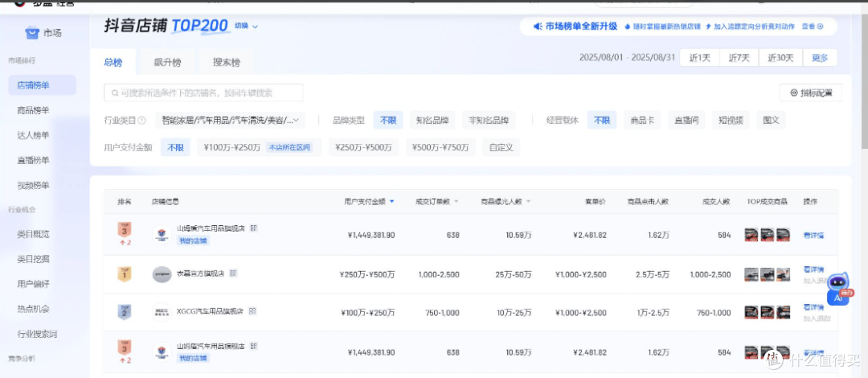Select 不限 under 用户支付金额
Screen dimensions: 868x378
tap(175, 147)
